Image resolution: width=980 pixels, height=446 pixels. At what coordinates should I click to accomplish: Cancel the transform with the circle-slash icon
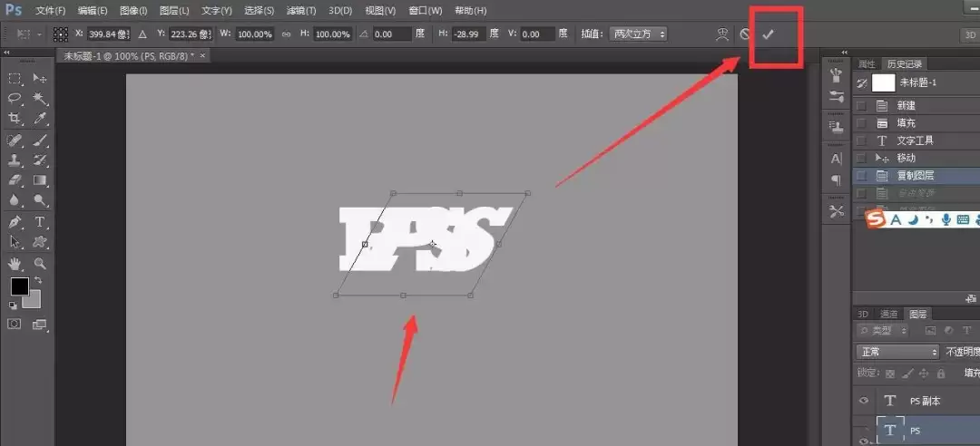click(x=745, y=34)
